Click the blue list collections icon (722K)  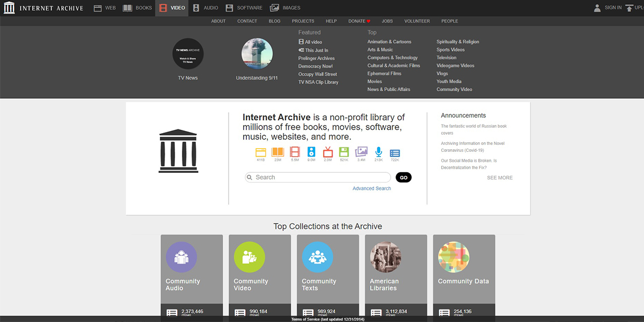coord(395,153)
